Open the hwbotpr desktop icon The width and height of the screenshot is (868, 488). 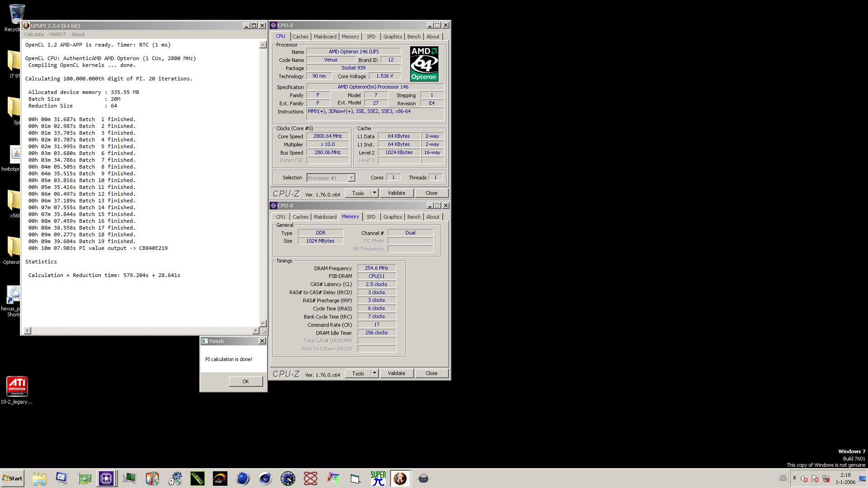[x=14, y=159]
